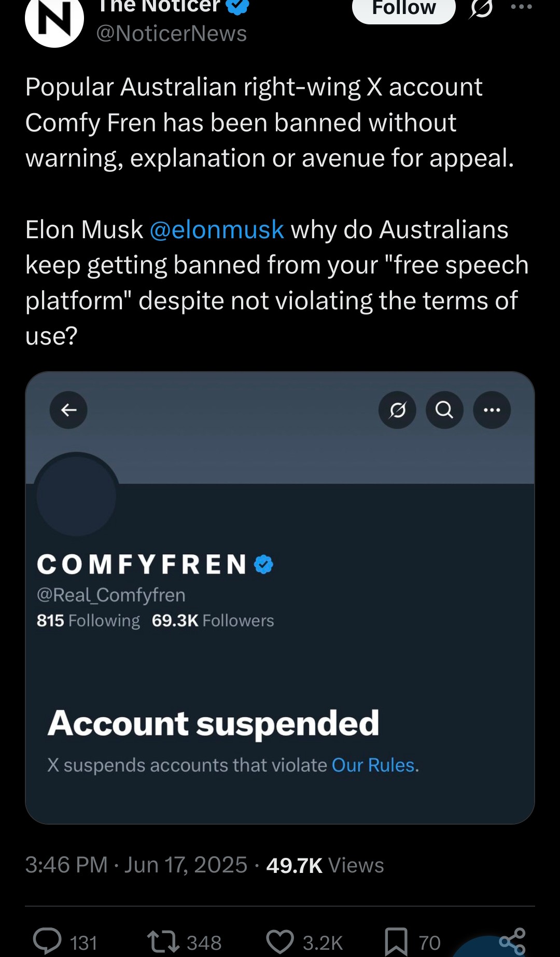Tap the @NoticerNews handle
Screen dimensions: 560x957
click(172, 34)
